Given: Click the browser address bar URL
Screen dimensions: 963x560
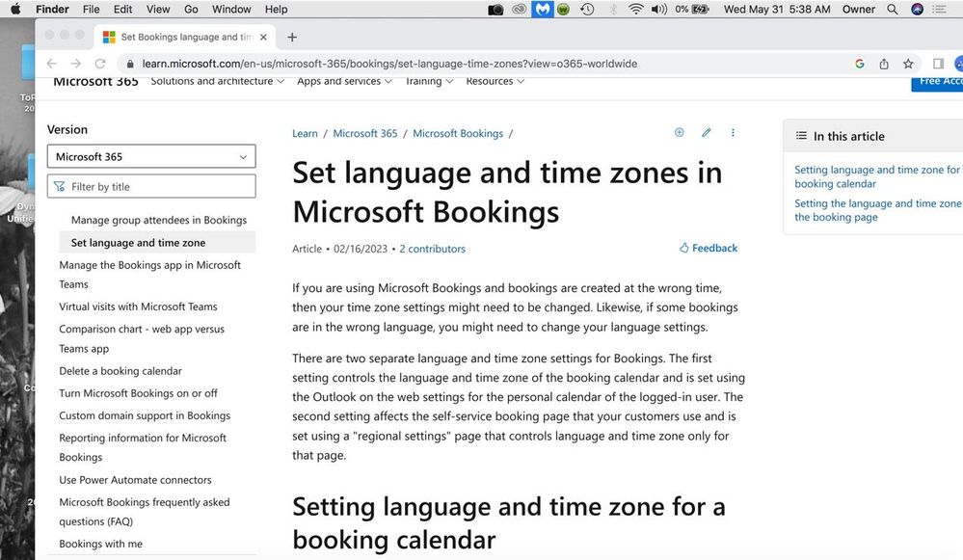Looking at the screenshot, I should click(x=389, y=64).
